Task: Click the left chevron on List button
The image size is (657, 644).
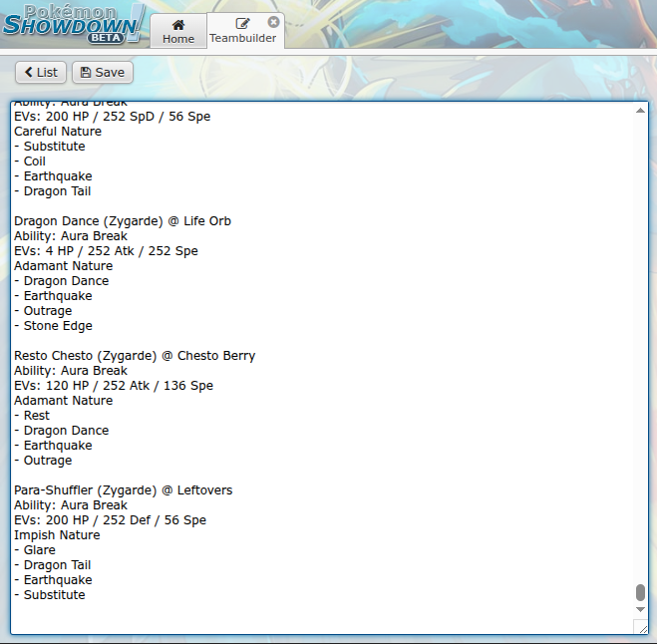Action: point(29,73)
